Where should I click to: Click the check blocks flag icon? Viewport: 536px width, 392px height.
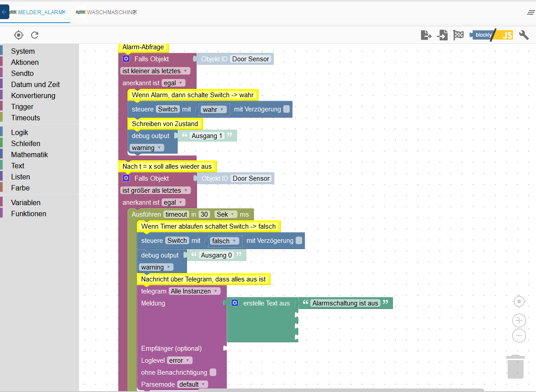(x=458, y=35)
